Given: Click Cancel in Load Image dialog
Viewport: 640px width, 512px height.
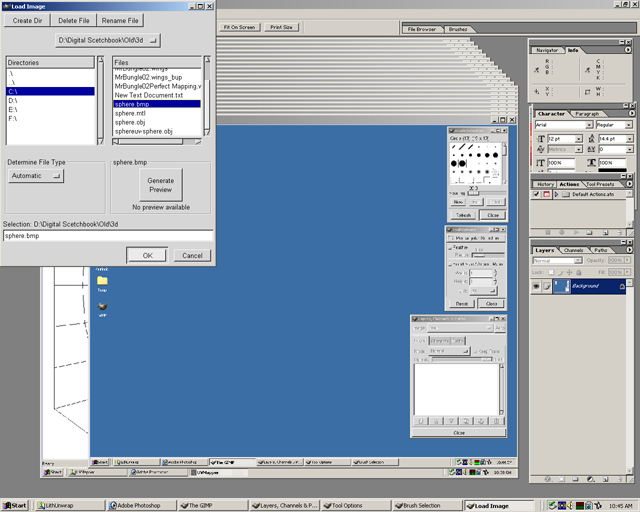Looking at the screenshot, I should (x=192, y=255).
